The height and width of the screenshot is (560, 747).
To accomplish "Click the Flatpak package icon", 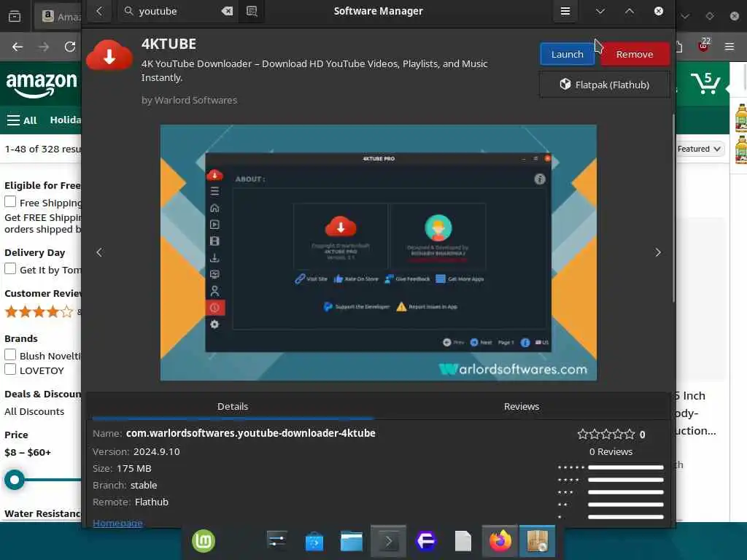I will click(565, 85).
